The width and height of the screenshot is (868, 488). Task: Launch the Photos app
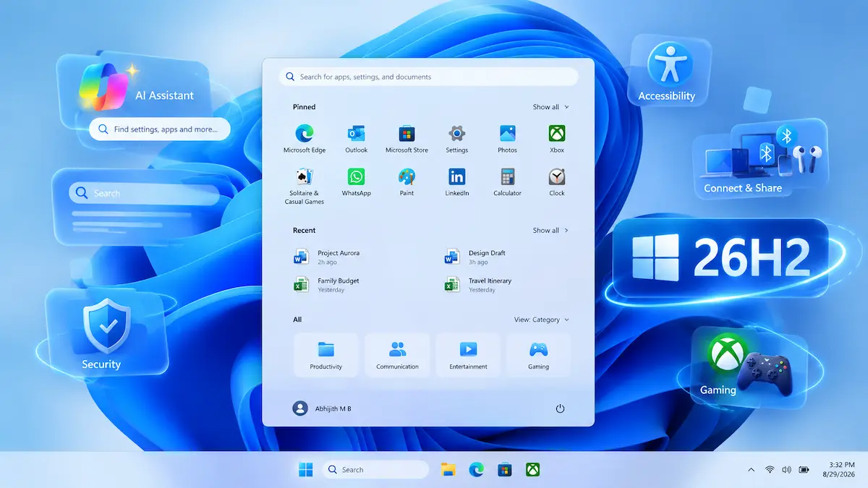(507, 139)
